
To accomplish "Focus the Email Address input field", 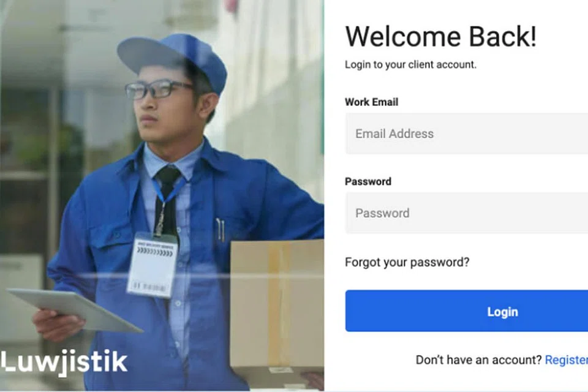I will pos(467,134).
